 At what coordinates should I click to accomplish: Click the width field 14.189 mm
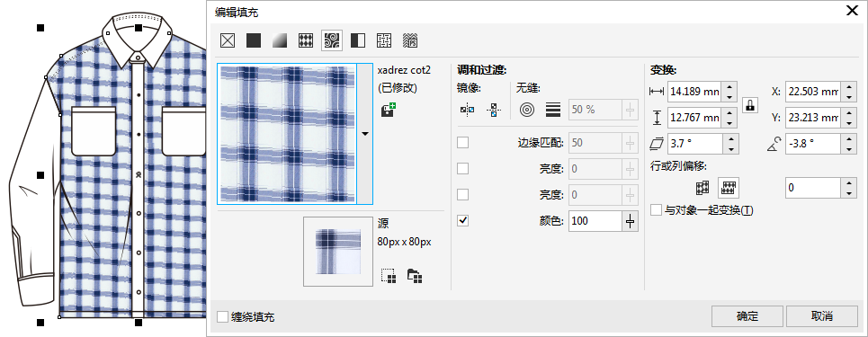tap(694, 92)
